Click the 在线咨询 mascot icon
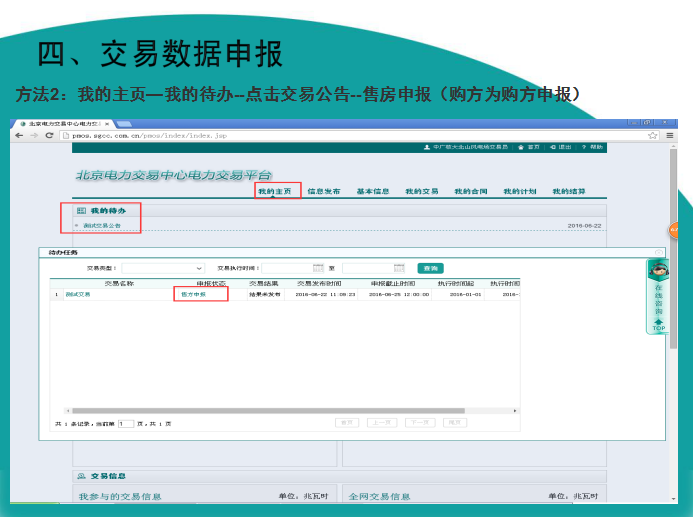Screen dimensions: 693x517 tap(658, 271)
